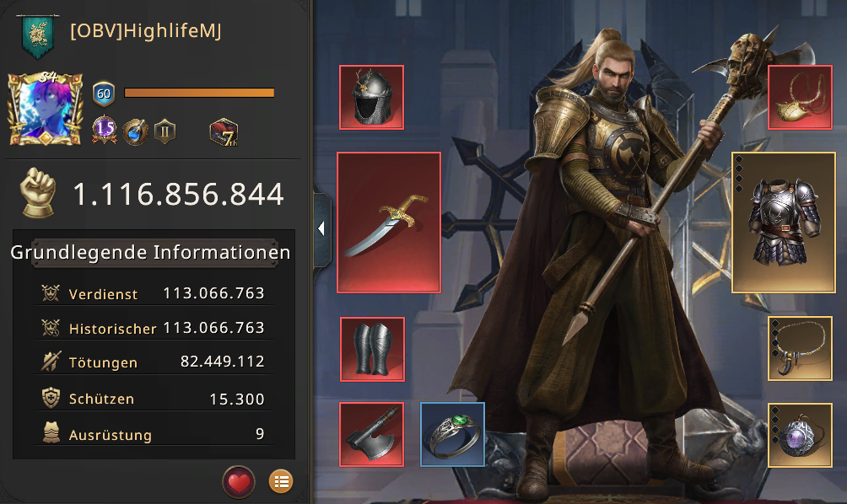Image resolution: width=847 pixels, height=504 pixels.
Task: Open the helmet equipment slot
Action: pos(372,97)
